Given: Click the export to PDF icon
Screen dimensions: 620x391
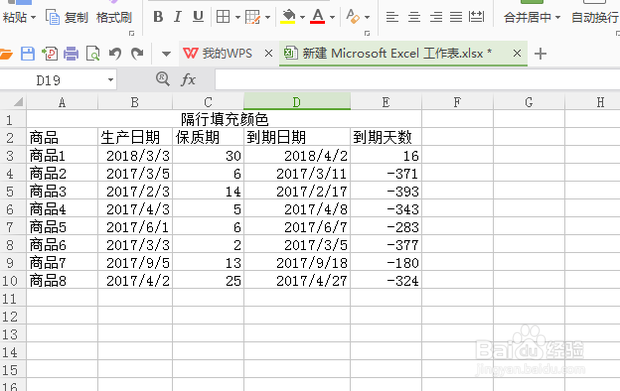Looking at the screenshot, I should pyautogui.click(x=50, y=53).
